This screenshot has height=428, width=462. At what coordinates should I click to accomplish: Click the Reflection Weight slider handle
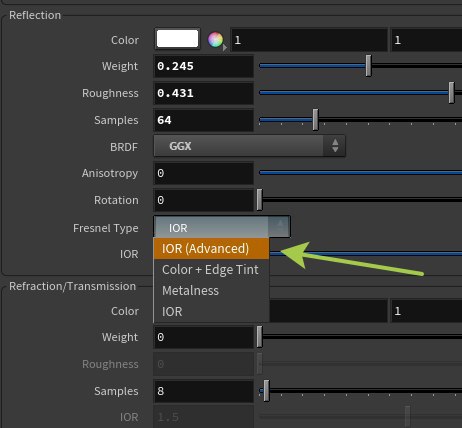tap(368, 66)
